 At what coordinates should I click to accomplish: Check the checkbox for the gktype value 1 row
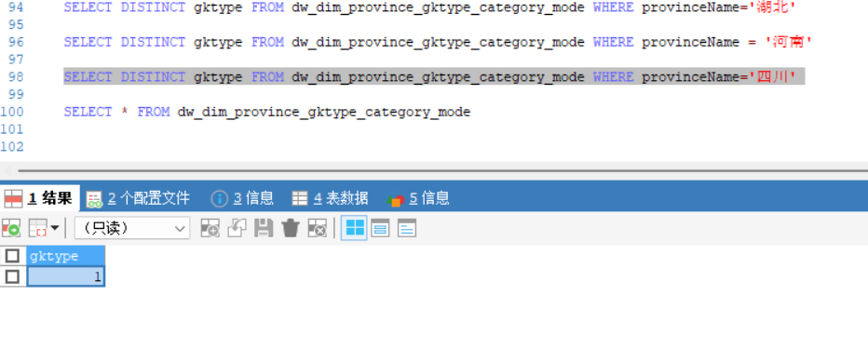pyautogui.click(x=12, y=276)
